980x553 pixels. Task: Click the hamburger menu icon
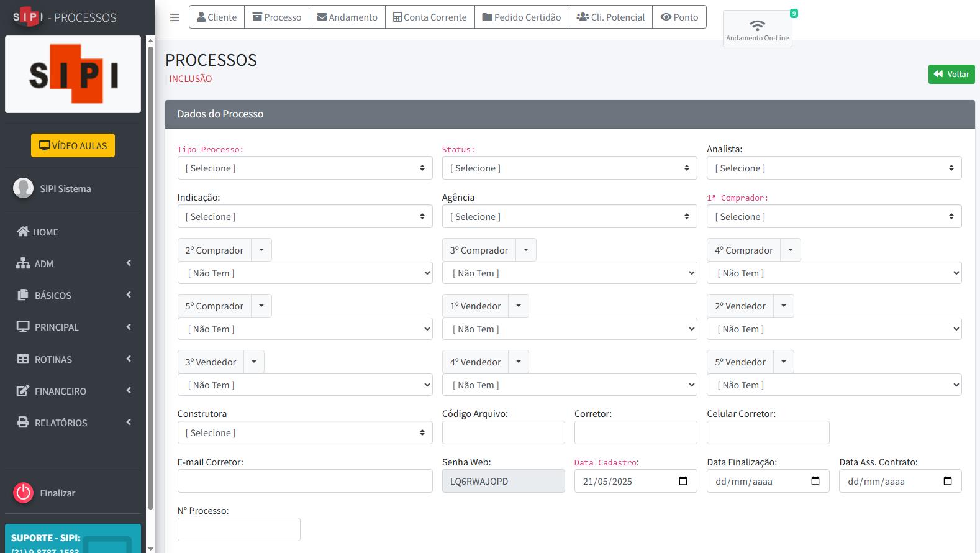click(x=175, y=17)
